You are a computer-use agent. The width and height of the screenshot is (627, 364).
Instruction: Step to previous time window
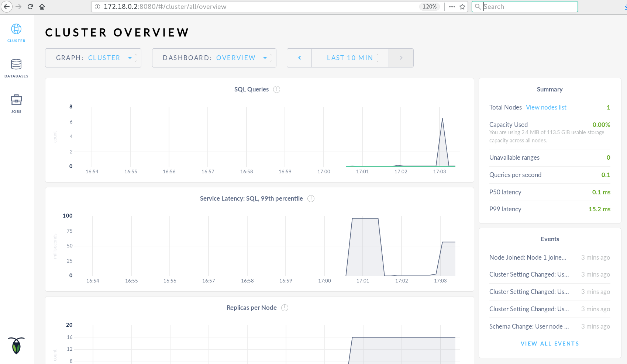(299, 58)
